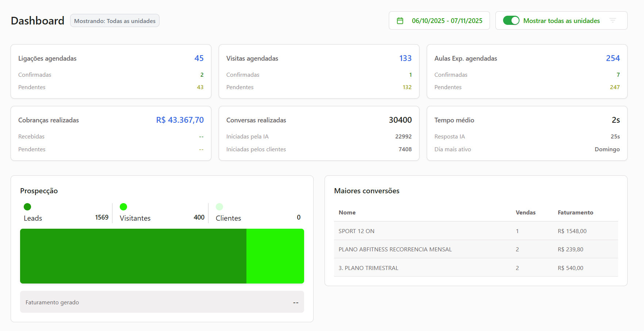The height and width of the screenshot is (331, 644).
Task: Click the Mostrando: Todas as unidades badge
Action: pos(115,21)
